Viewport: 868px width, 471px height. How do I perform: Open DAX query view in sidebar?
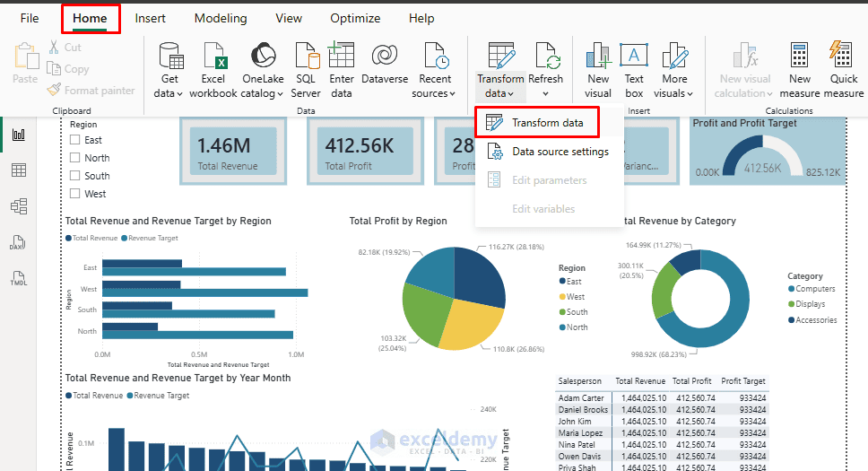click(x=18, y=242)
